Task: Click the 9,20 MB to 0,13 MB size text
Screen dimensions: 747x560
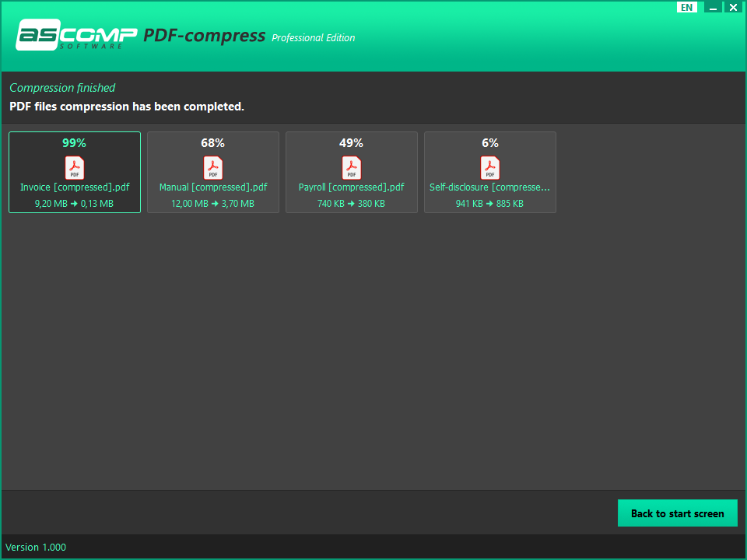Action: click(75, 204)
